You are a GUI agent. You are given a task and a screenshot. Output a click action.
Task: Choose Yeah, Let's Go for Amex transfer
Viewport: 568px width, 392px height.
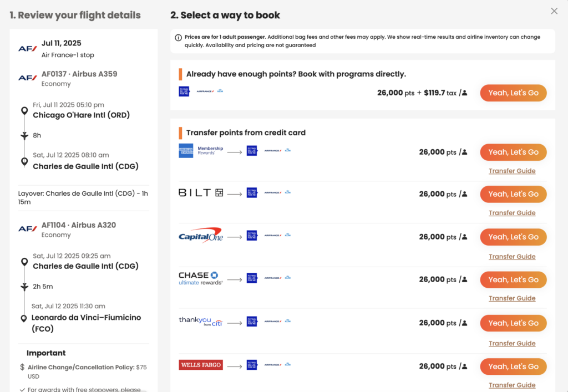pos(513,152)
